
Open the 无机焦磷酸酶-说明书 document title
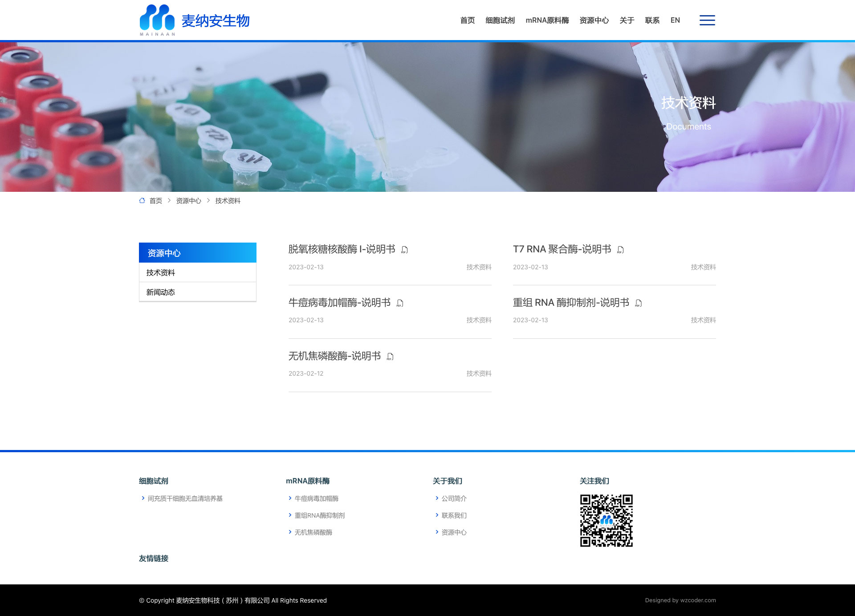pyautogui.click(x=334, y=356)
